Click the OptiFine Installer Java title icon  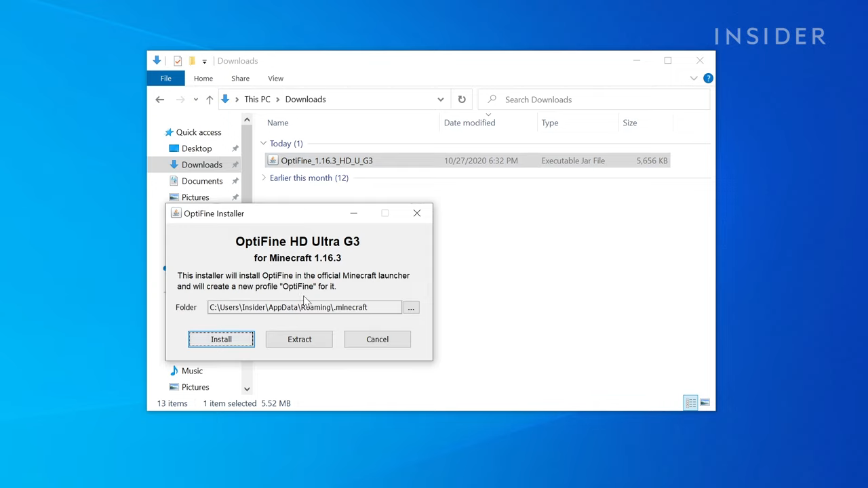click(x=176, y=213)
